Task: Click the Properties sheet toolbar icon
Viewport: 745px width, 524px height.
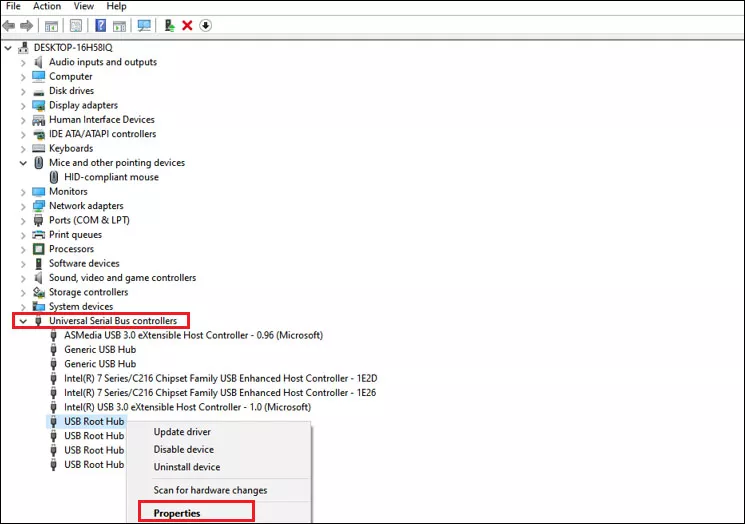Action: click(76, 26)
